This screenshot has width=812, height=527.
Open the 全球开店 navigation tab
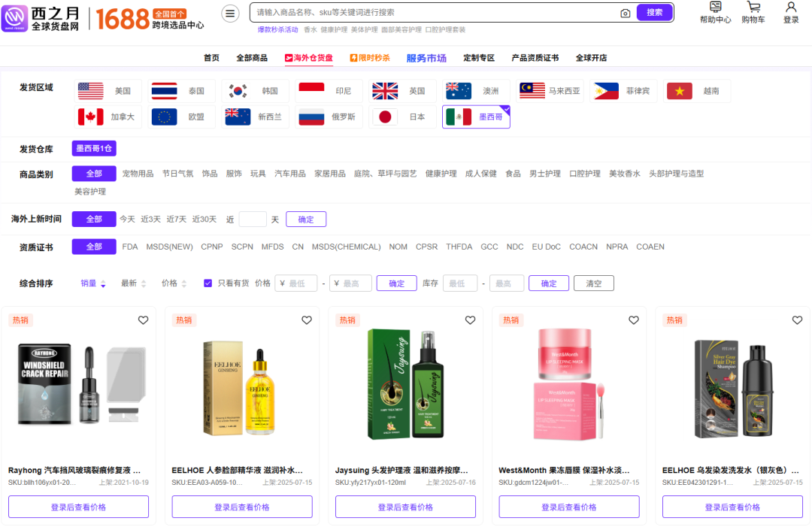click(x=592, y=58)
